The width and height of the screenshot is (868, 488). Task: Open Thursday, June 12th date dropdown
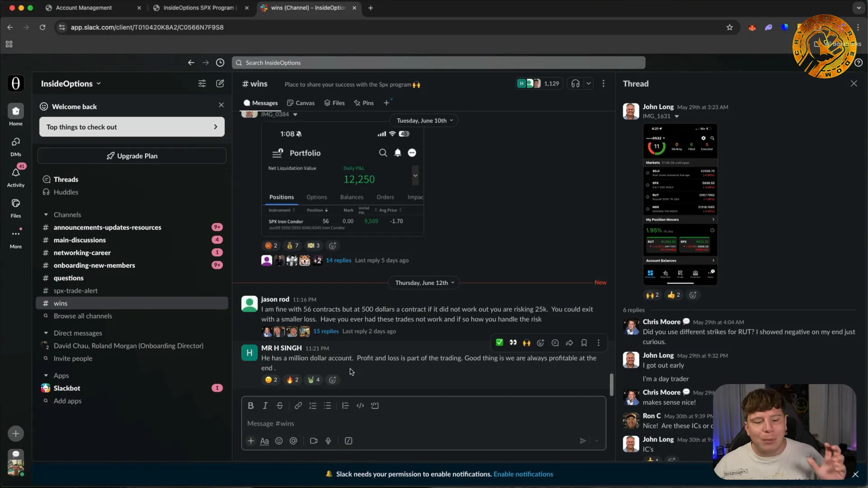(425, 283)
